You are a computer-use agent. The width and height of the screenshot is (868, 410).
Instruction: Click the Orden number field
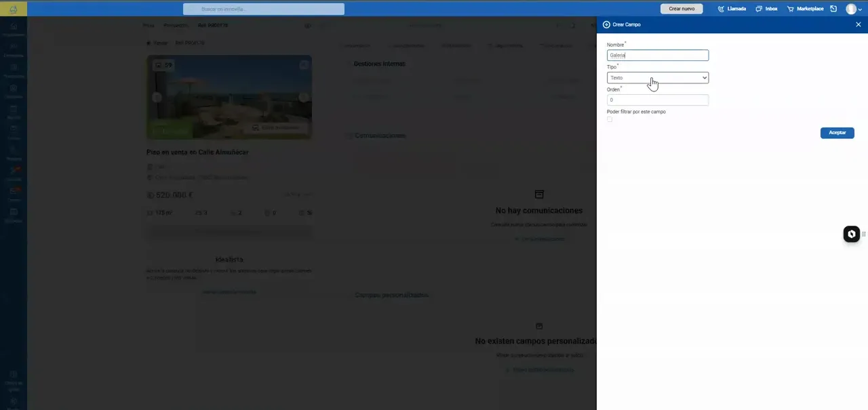point(658,100)
